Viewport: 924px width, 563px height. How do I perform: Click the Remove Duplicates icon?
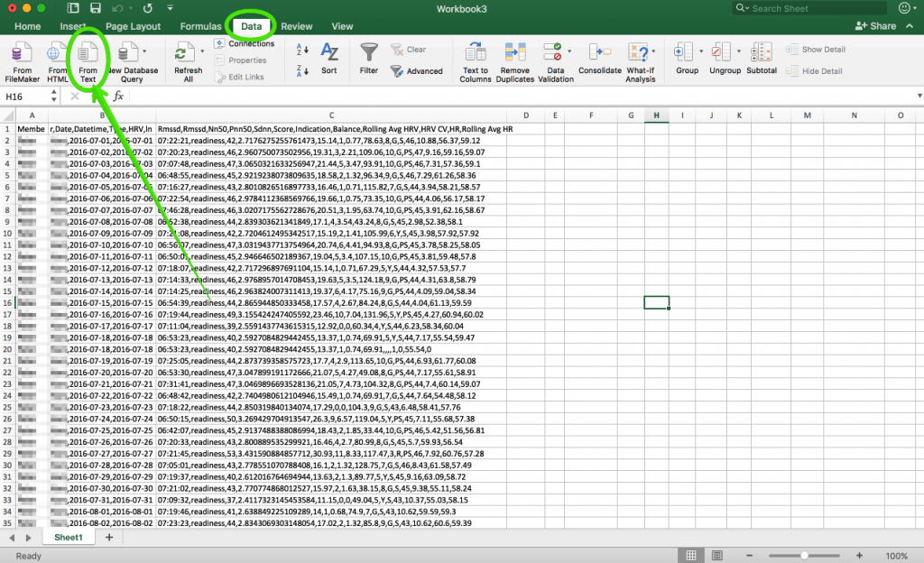[515, 53]
